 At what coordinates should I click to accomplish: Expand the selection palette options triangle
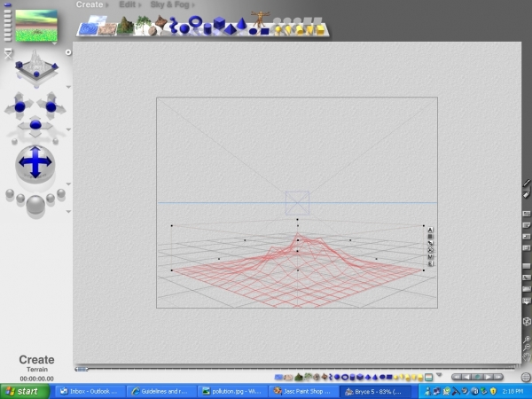coord(439,375)
